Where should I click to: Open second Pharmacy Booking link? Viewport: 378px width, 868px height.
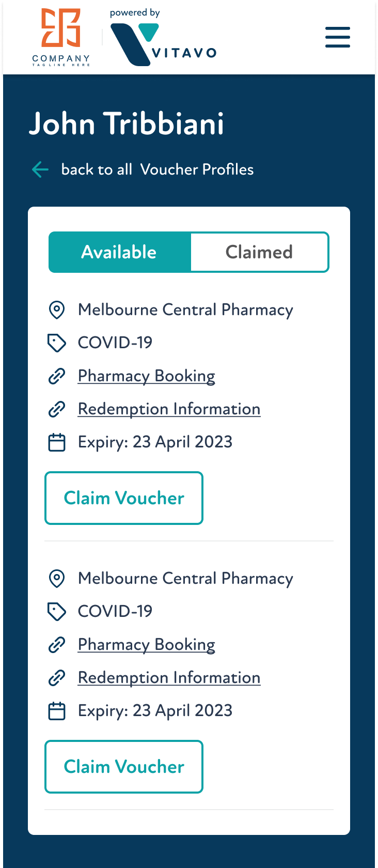[146, 645]
